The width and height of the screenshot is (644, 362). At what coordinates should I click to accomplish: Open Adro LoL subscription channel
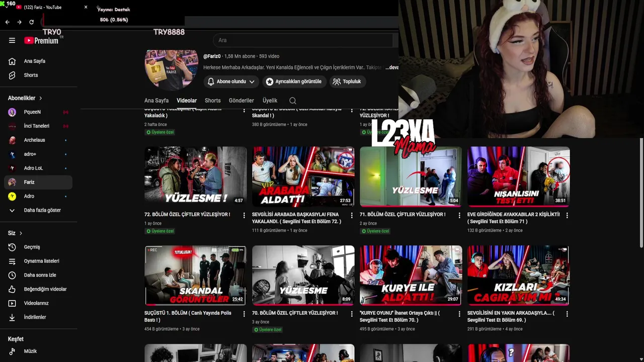[x=38, y=168]
